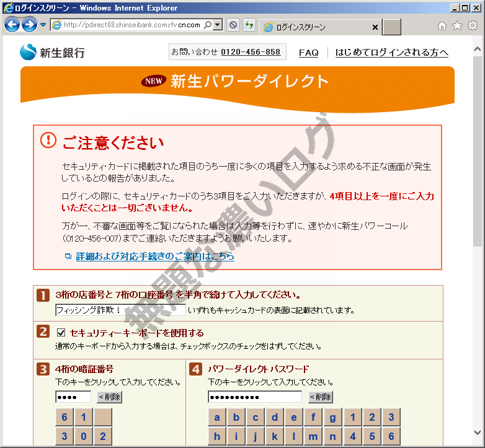Click the phone number 0120-456-858
This screenshot has width=485, height=448.
point(251,52)
